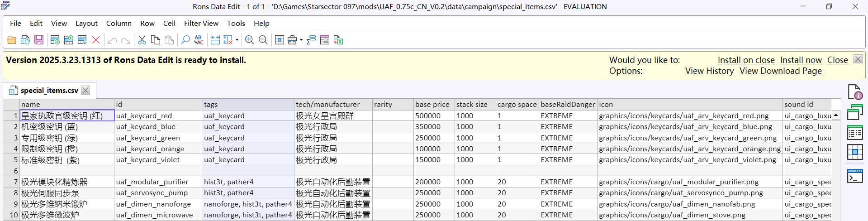This screenshot has width=868, height=221.
Task: Click the Export to Excel icon
Action: pos(338,40)
